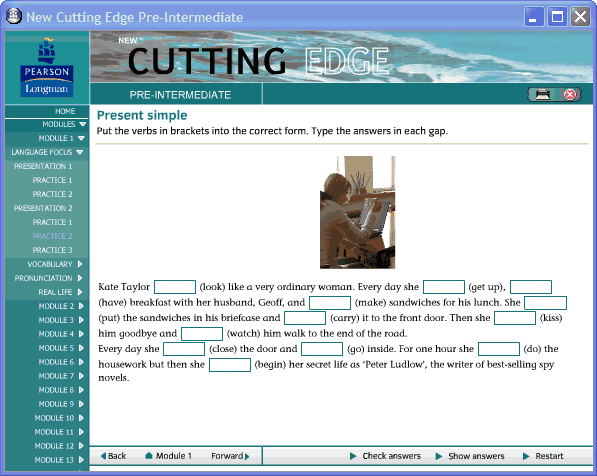Expand the MODULE 2 arrow

tap(81, 306)
